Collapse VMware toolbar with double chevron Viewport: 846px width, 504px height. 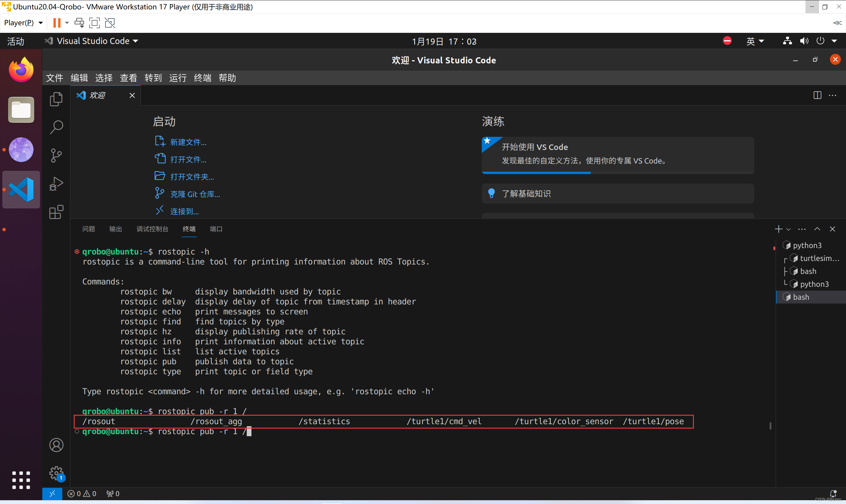point(837,23)
